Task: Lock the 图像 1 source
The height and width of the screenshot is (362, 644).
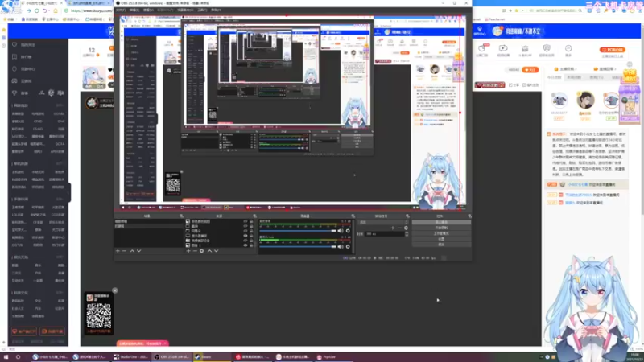Action: [251, 245]
